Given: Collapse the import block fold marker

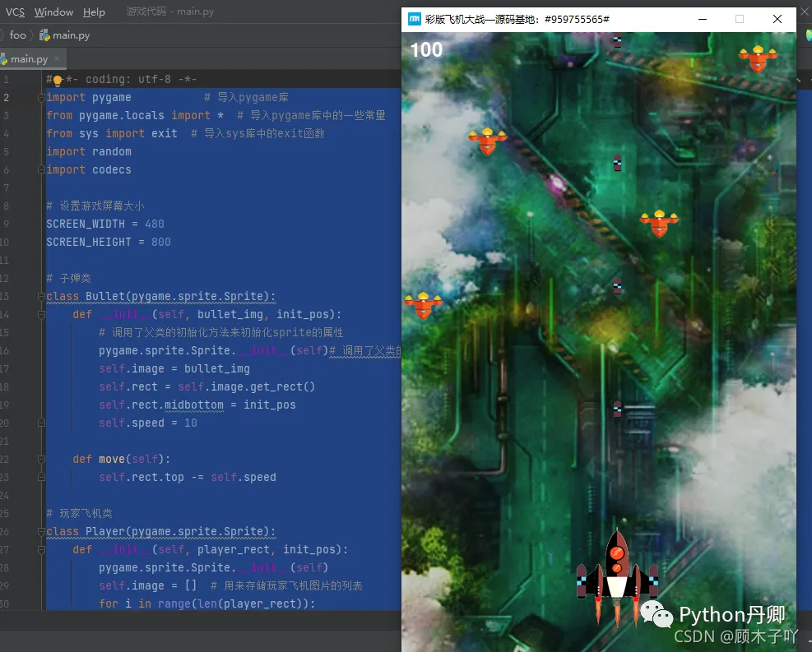Looking at the screenshot, I should click(41, 97).
